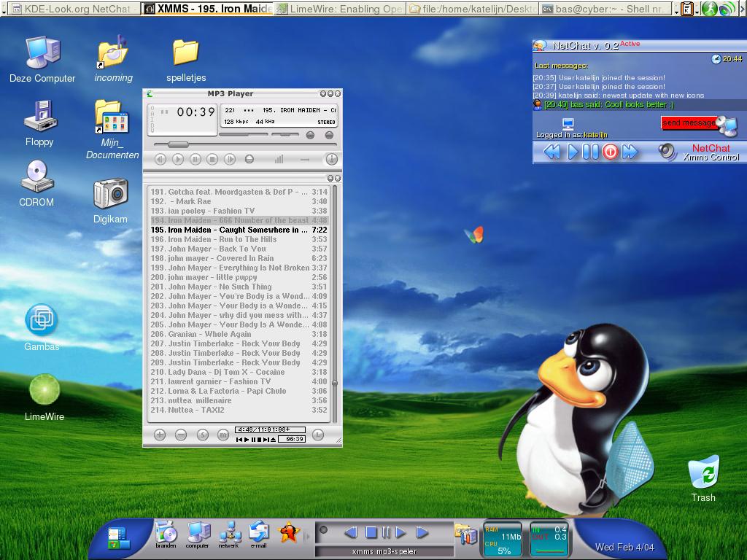Click the orange star icon on bottom panel
This screenshot has width=747, height=560.
[x=289, y=533]
